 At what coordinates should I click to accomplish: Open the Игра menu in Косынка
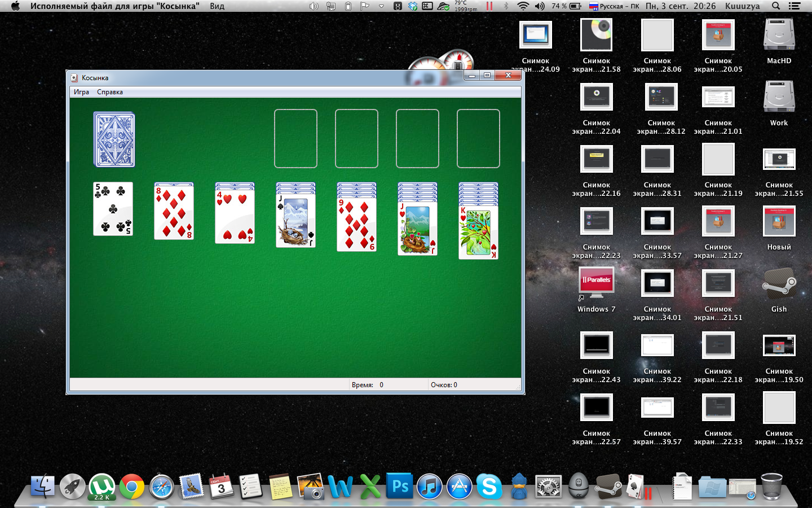[81, 92]
